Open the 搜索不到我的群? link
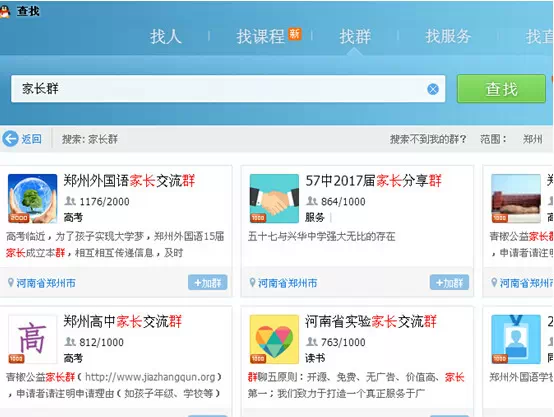 click(428, 139)
